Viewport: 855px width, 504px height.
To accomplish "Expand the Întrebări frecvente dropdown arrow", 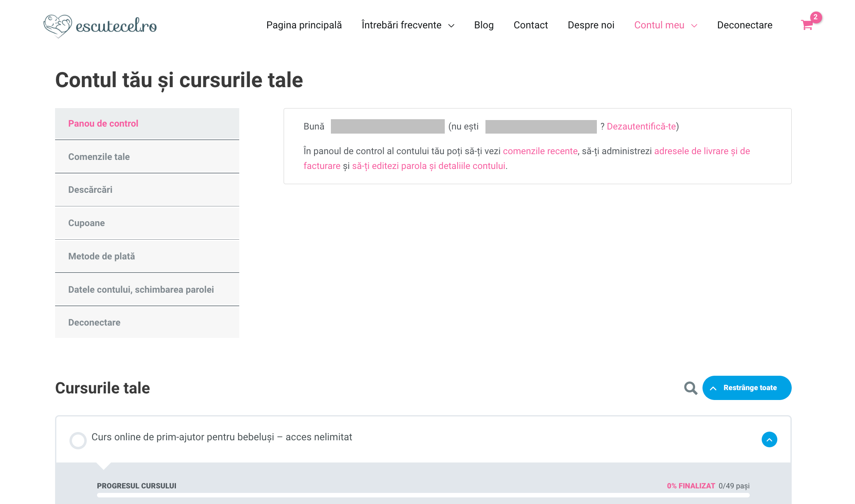I will [451, 25].
